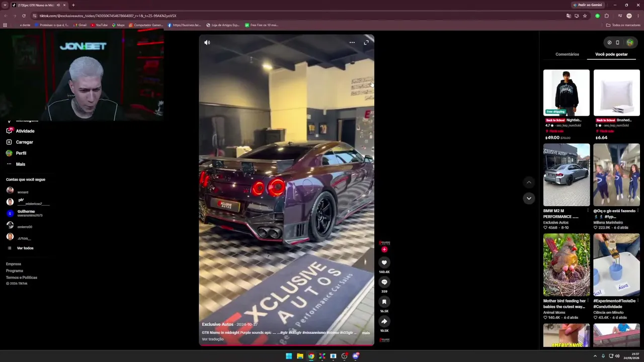Open the BMW M2 M Performance video thumbnail
This screenshot has height=362, width=644.
pyautogui.click(x=567, y=175)
